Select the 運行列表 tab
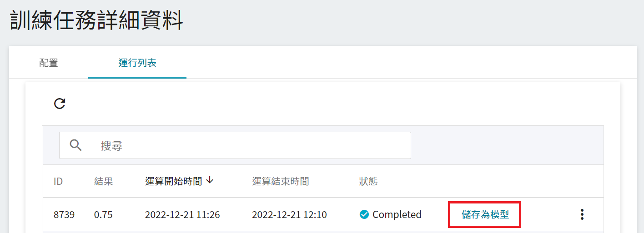The height and width of the screenshot is (233, 644). tap(137, 63)
